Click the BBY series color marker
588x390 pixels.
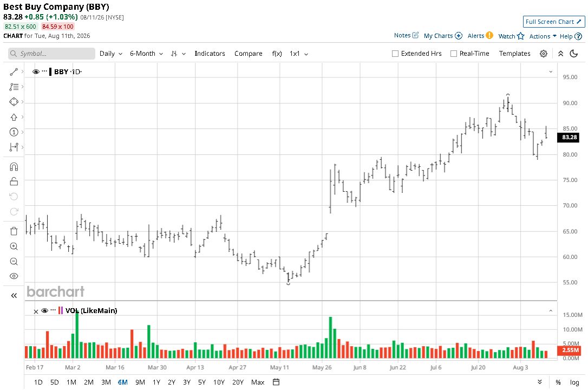pos(50,71)
